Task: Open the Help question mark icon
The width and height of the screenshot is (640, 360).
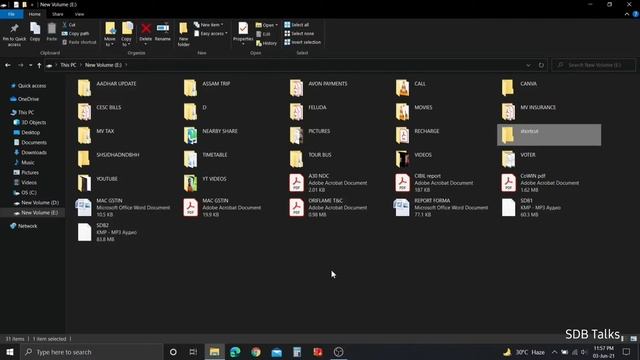Action: [636, 14]
